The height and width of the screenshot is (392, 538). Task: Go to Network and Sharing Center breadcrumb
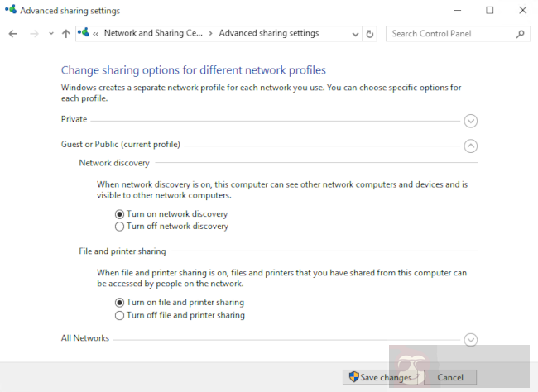tap(154, 34)
